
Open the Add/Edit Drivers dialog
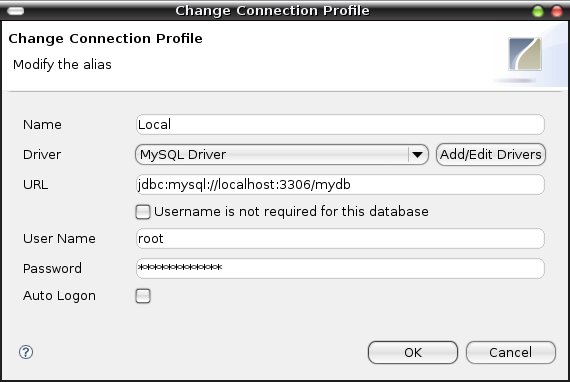[x=491, y=155]
